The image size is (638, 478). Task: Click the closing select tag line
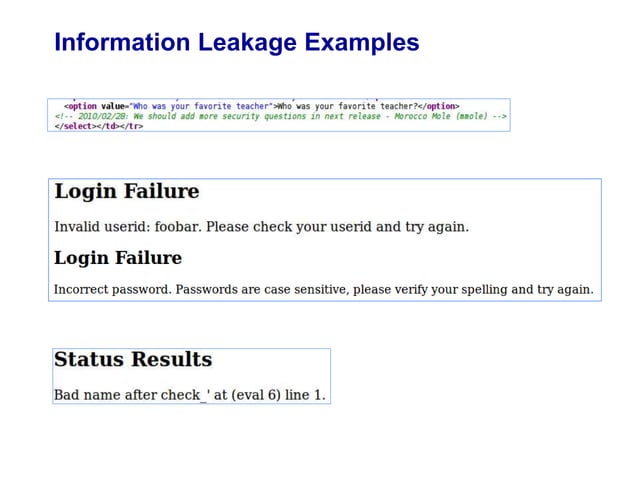click(x=99, y=126)
